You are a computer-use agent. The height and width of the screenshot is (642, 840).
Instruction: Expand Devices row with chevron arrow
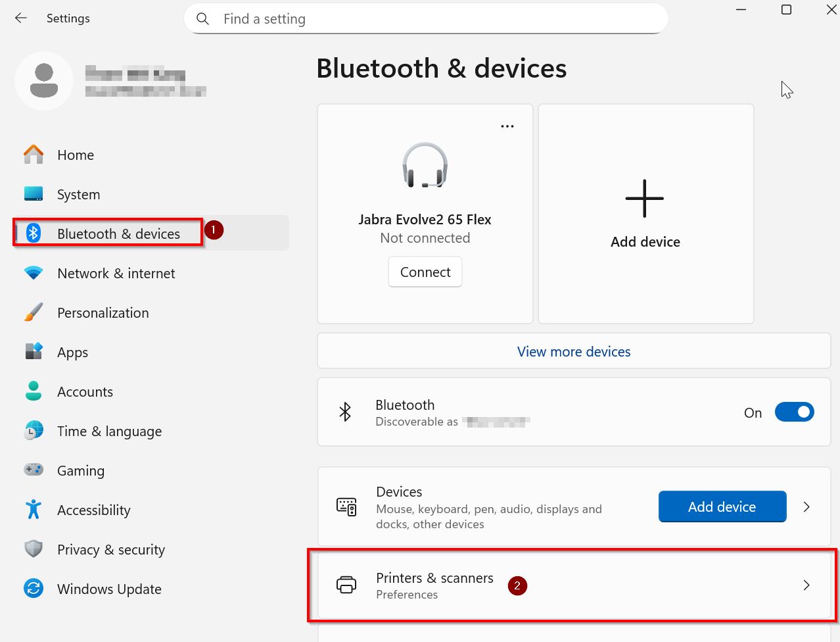(806, 507)
